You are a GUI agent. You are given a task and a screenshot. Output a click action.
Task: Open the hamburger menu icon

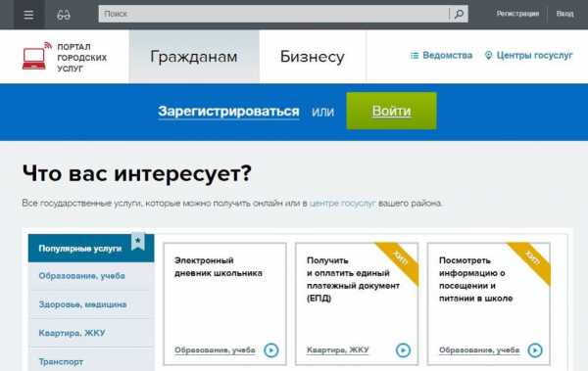(x=28, y=15)
